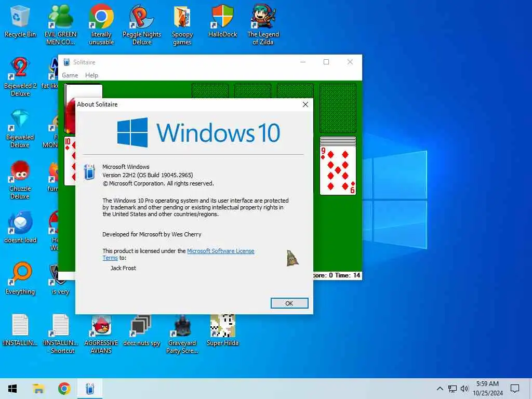
Task: Open the network status tray icon
Action: [453, 389]
